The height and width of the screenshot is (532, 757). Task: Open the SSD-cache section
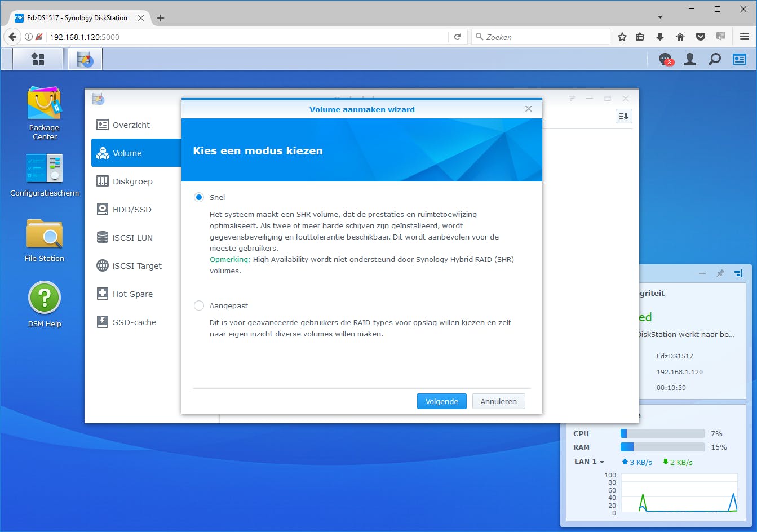(136, 322)
